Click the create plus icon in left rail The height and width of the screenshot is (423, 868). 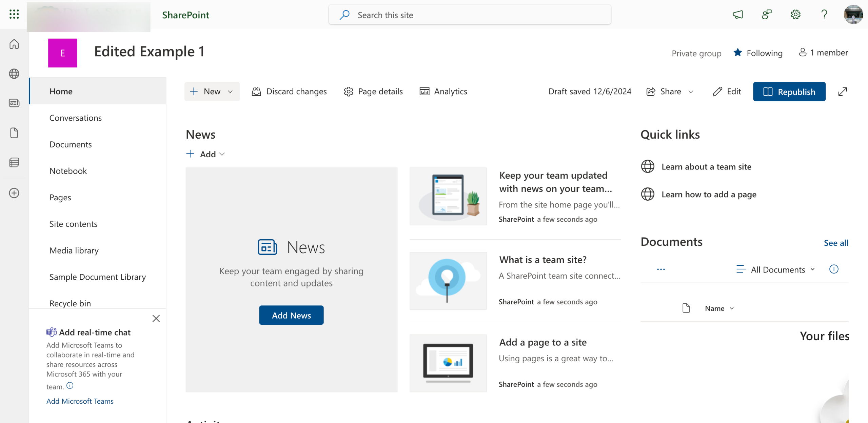[x=14, y=193]
